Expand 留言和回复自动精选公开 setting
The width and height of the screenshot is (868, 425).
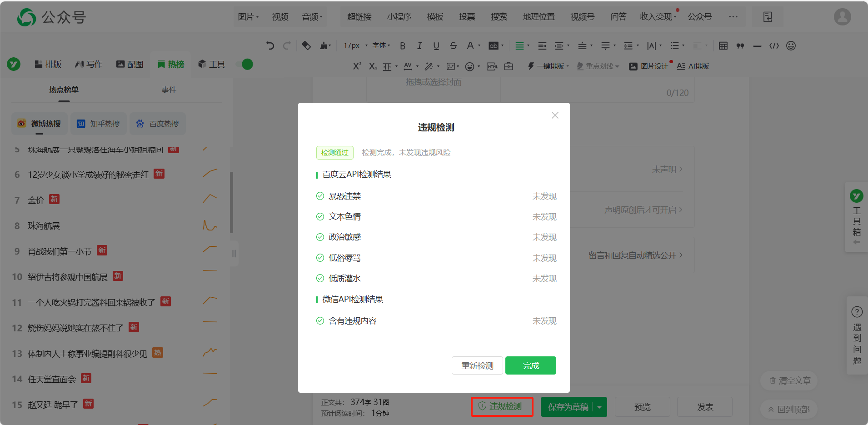coord(635,255)
